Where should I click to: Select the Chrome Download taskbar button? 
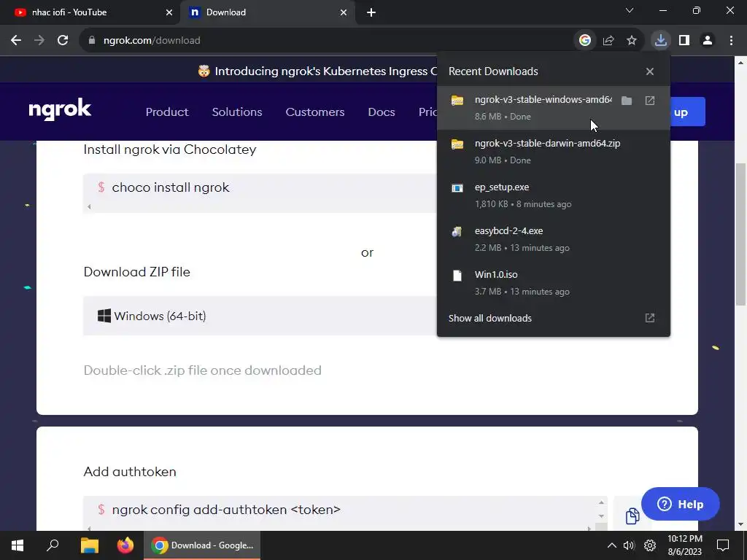point(202,545)
